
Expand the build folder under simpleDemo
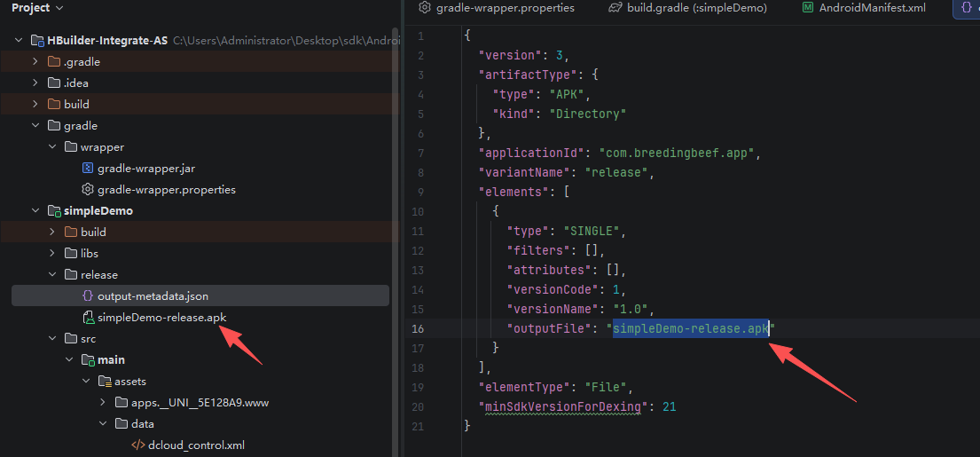51,232
